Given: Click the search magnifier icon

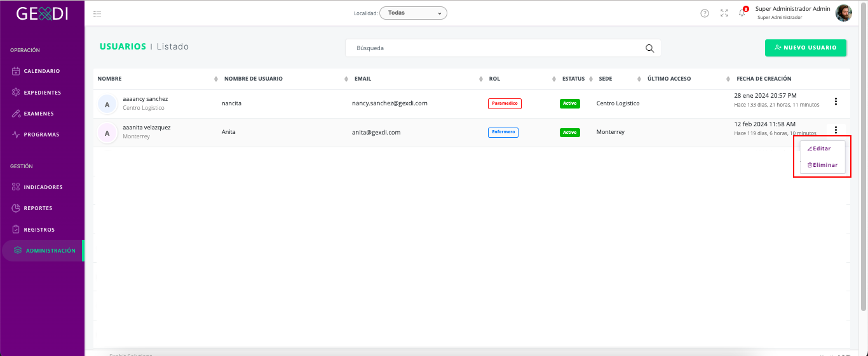Looking at the screenshot, I should 649,48.
